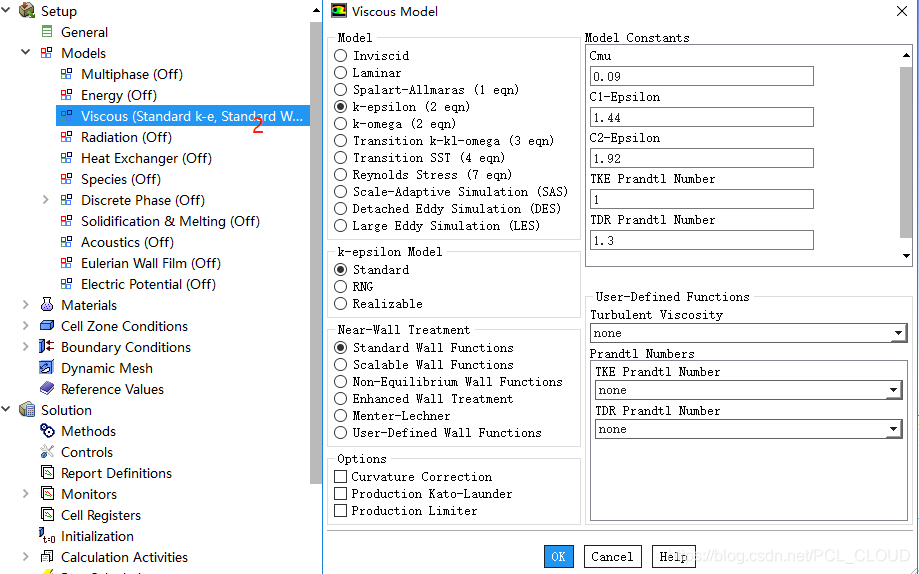The image size is (919, 574).
Task: Select the Laminar model option
Action: (341, 73)
